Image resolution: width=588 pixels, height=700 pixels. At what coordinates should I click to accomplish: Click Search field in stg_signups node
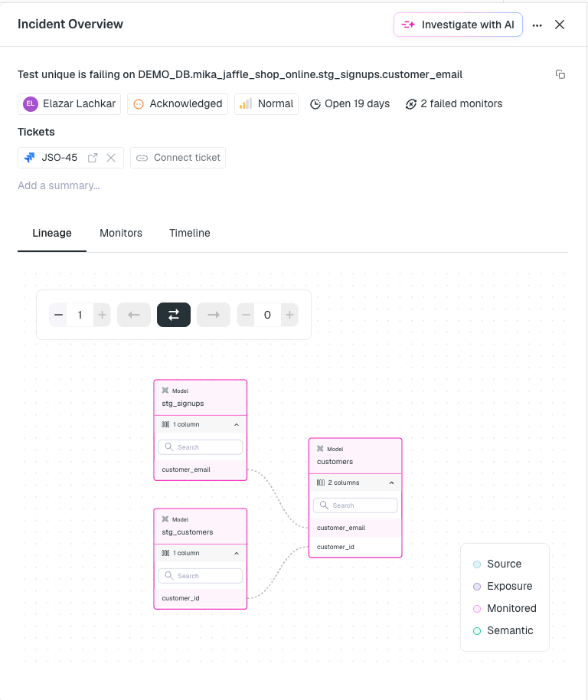[x=201, y=446]
